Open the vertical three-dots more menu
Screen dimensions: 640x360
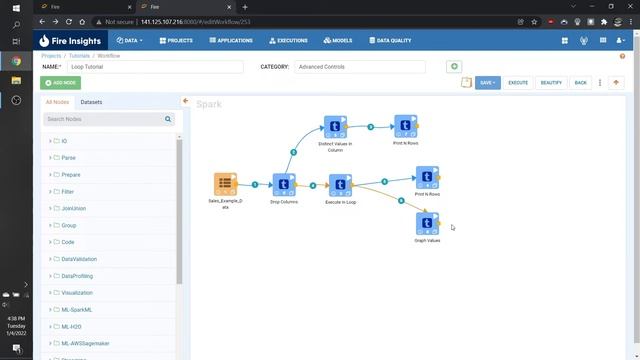[600, 83]
